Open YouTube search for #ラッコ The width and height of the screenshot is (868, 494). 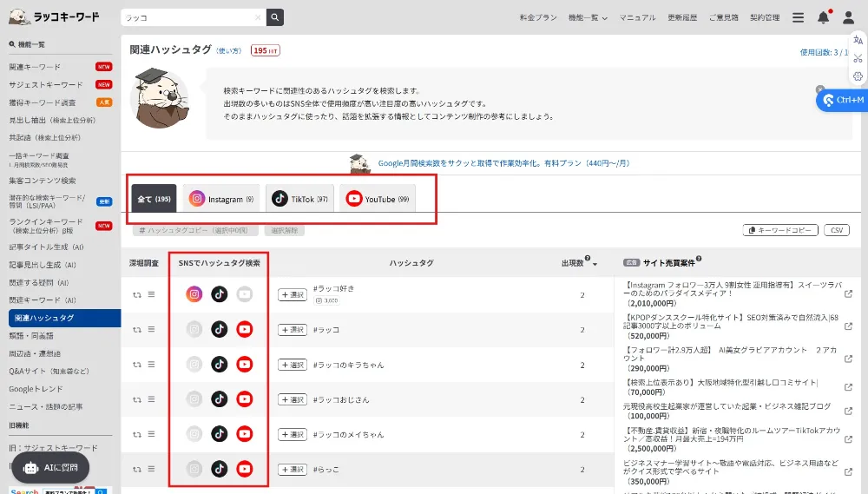pos(244,329)
